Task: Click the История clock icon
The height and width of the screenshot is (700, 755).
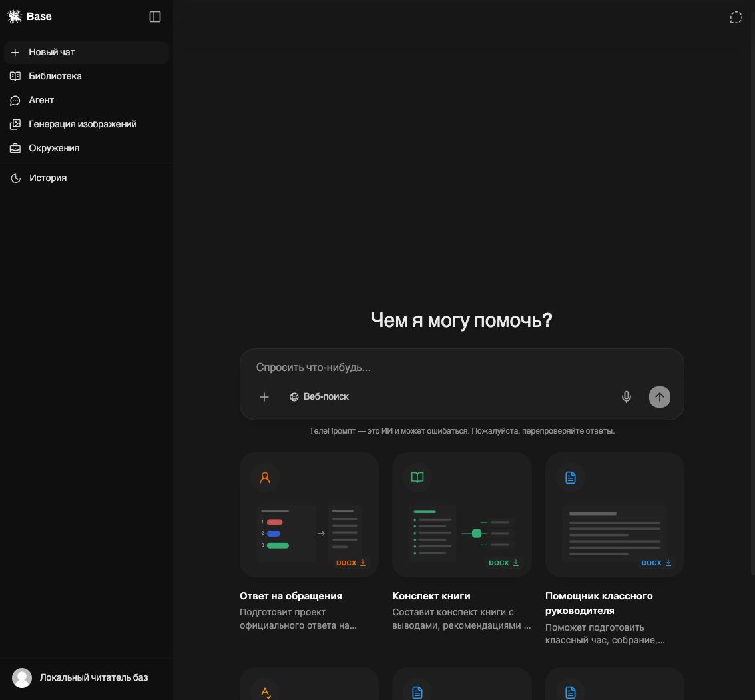Action: (16, 178)
